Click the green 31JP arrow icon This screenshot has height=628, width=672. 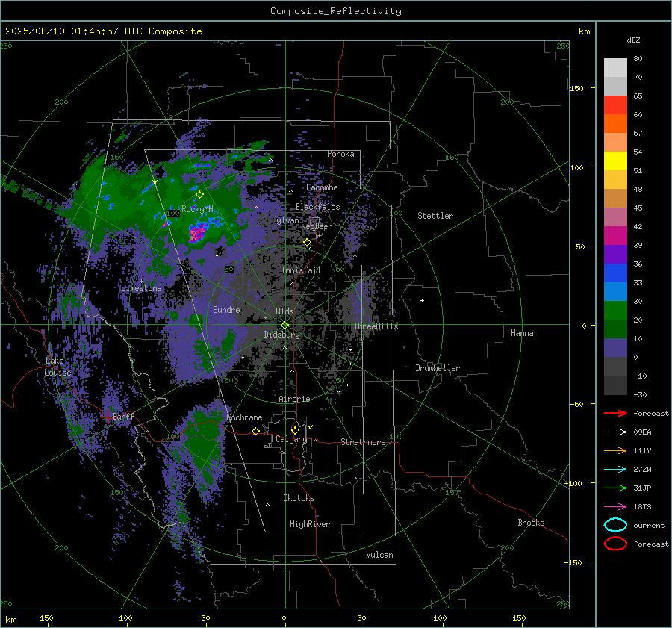tap(615, 488)
